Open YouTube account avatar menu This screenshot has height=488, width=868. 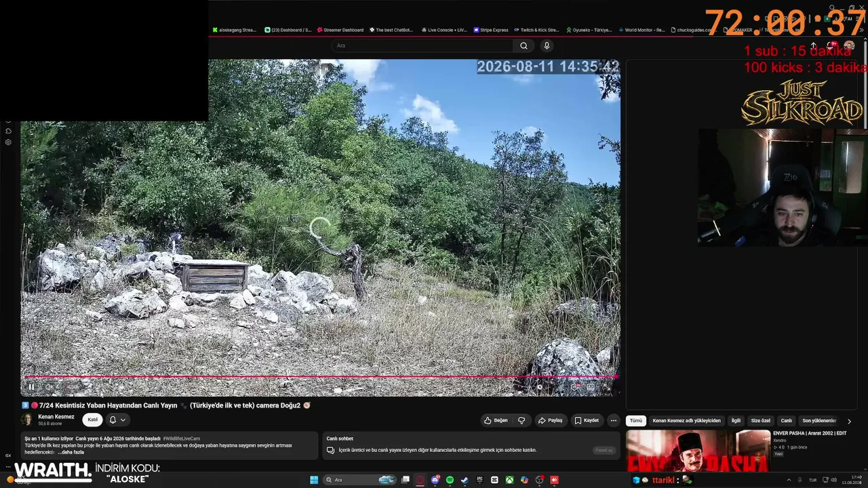(x=849, y=45)
